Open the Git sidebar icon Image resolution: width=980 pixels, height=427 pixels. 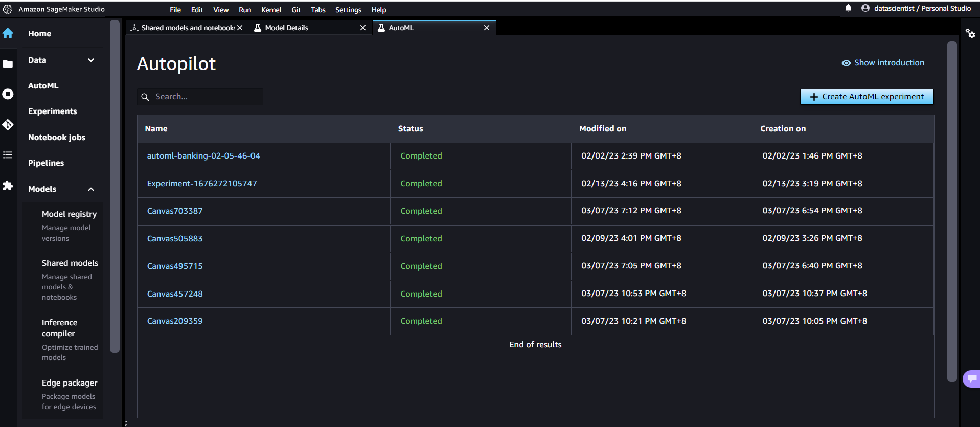click(8, 125)
